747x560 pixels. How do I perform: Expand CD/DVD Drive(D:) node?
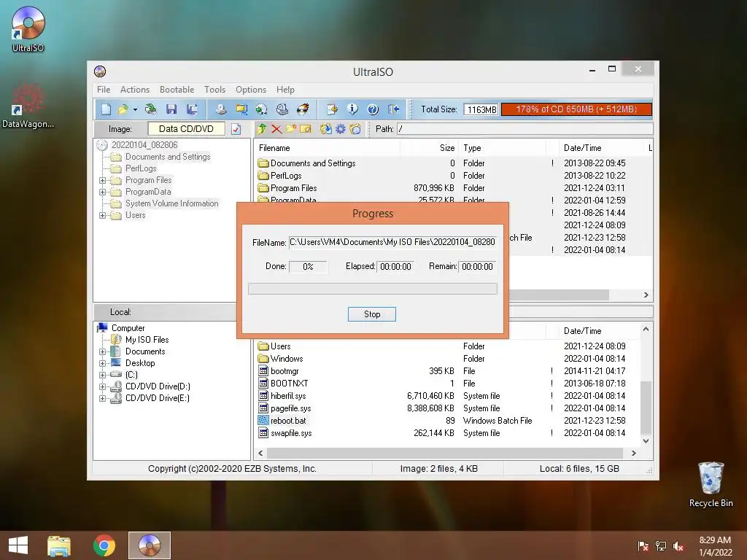click(x=102, y=386)
